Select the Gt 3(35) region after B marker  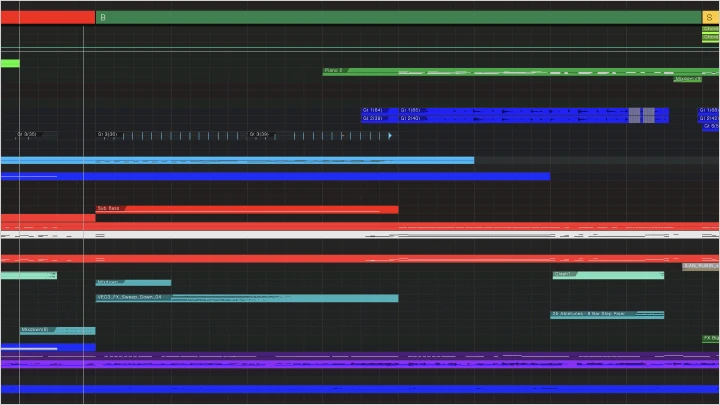click(x=172, y=135)
